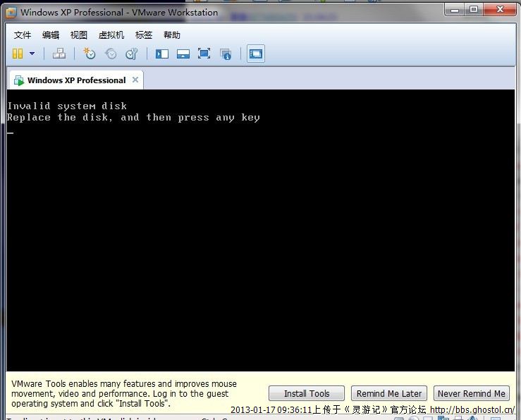Open the 编辑 (Edit) menu
Image resolution: width=521 pixels, height=420 pixels.
click(51, 35)
